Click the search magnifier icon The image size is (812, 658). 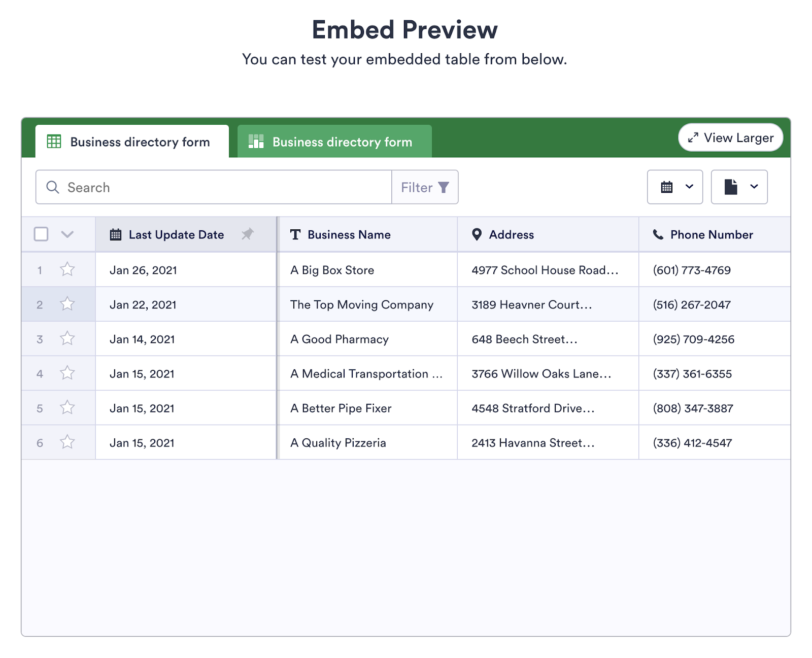point(53,187)
